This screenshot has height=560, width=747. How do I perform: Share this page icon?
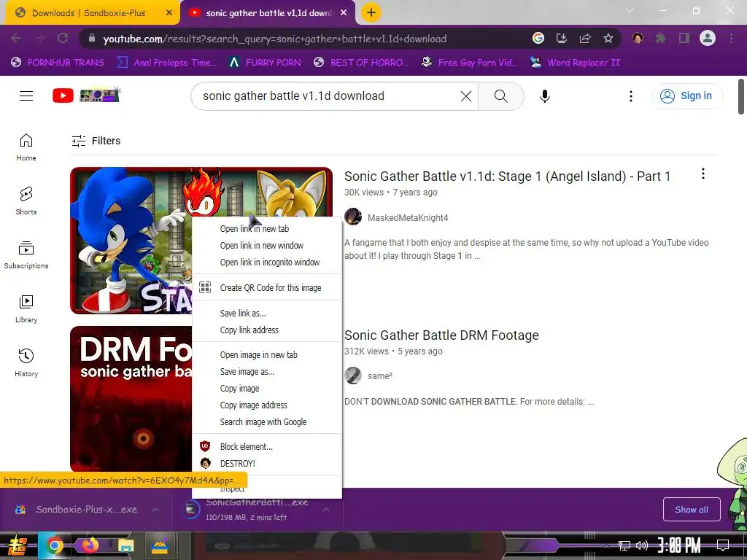(x=584, y=39)
